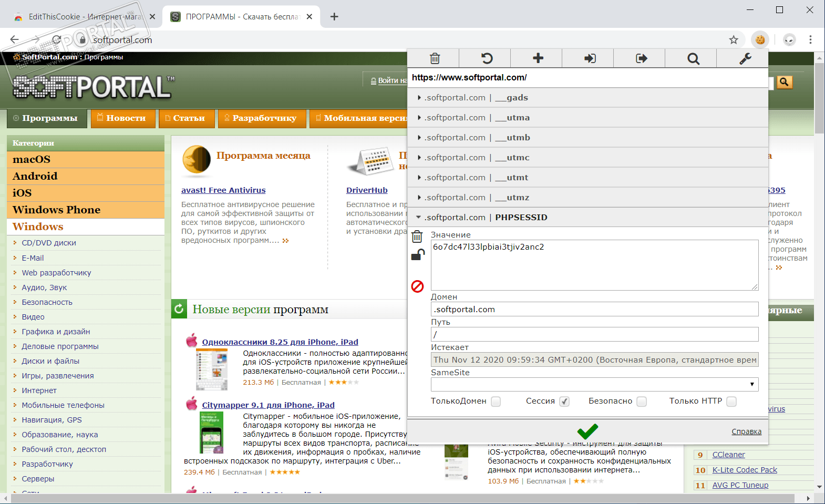Click the Путь input field
Viewport: 825px width, 504px height.
pos(594,334)
